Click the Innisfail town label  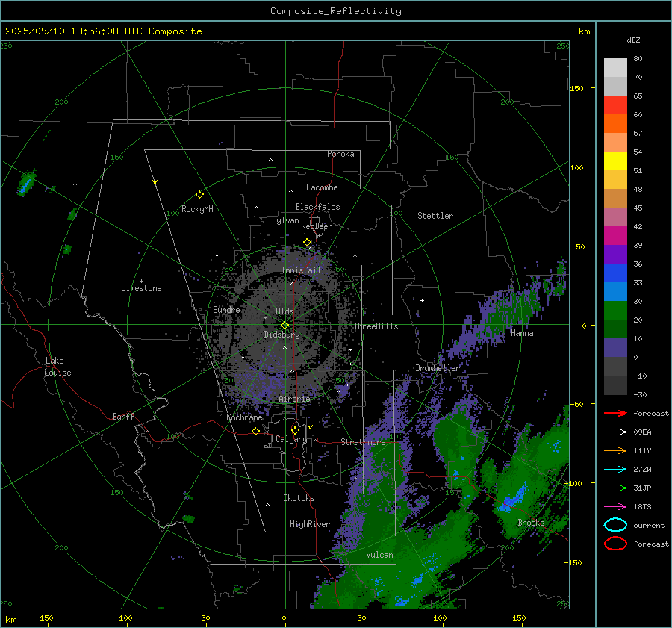(x=301, y=270)
